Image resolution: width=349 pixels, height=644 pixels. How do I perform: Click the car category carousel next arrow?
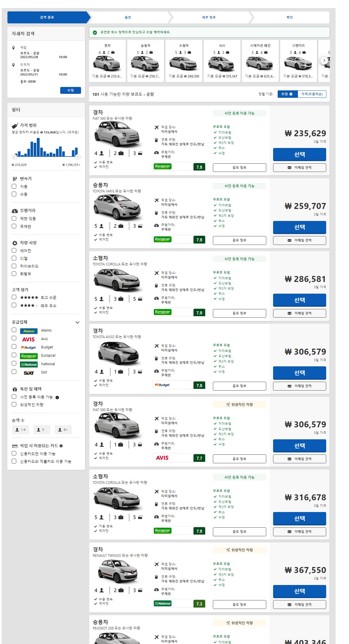click(324, 60)
